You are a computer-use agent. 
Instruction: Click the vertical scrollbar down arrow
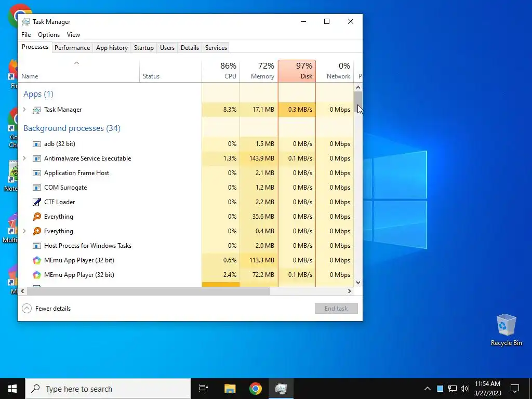click(x=358, y=282)
